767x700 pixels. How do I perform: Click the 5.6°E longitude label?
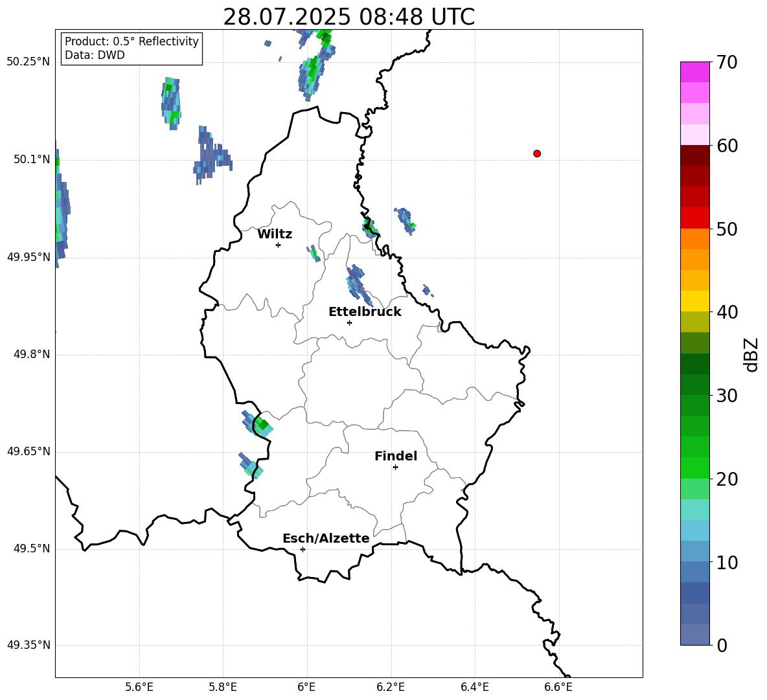point(139,687)
